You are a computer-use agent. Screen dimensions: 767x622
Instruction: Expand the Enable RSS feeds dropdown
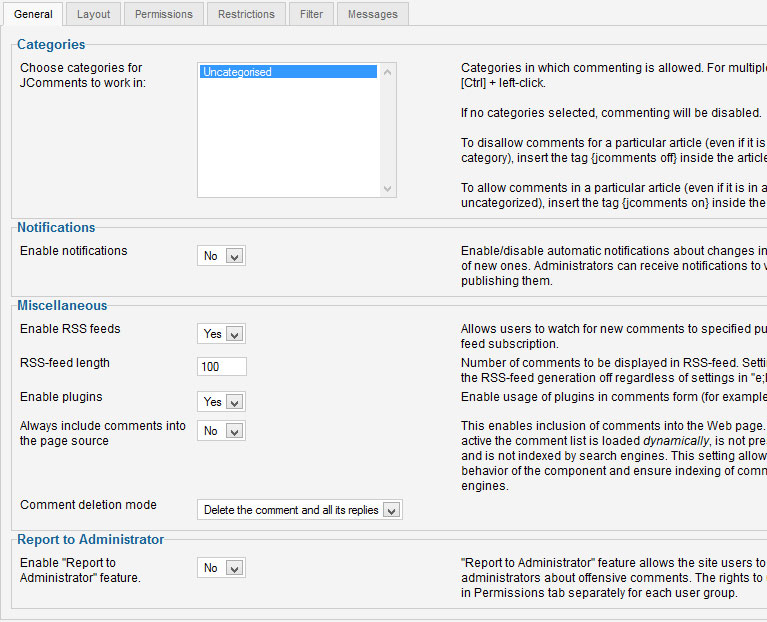pyautogui.click(x=222, y=334)
